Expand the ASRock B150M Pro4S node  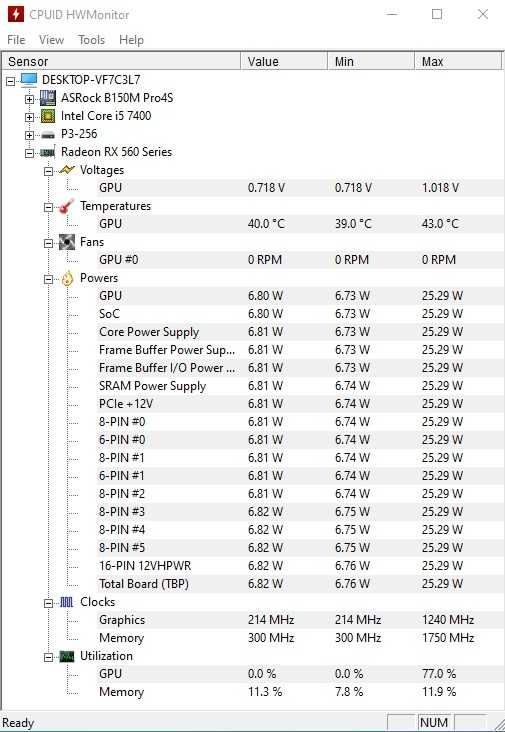point(29,99)
